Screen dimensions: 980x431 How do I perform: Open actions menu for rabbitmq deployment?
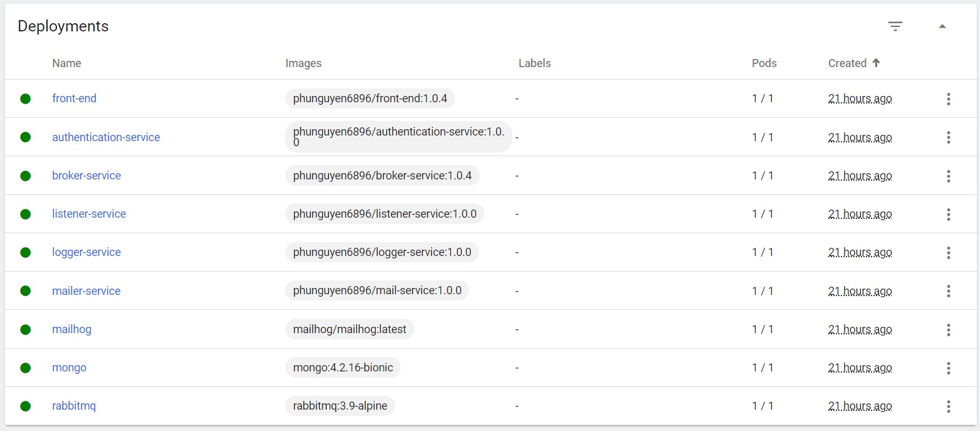tap(948, 406)
